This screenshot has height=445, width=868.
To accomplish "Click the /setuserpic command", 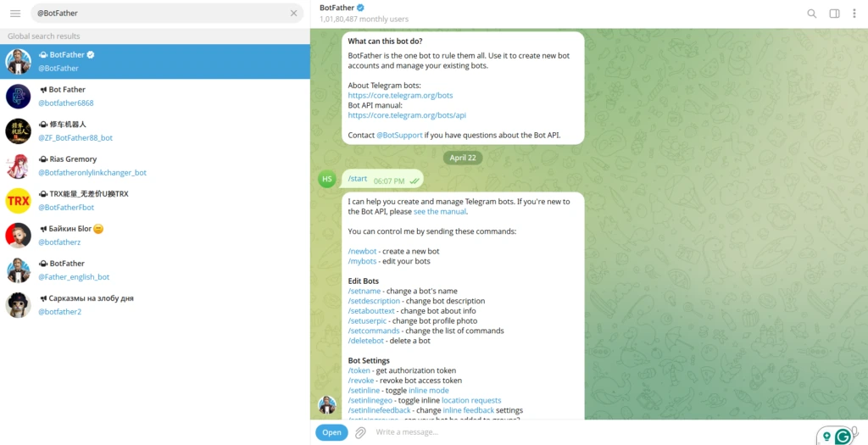I will (368, 320).
